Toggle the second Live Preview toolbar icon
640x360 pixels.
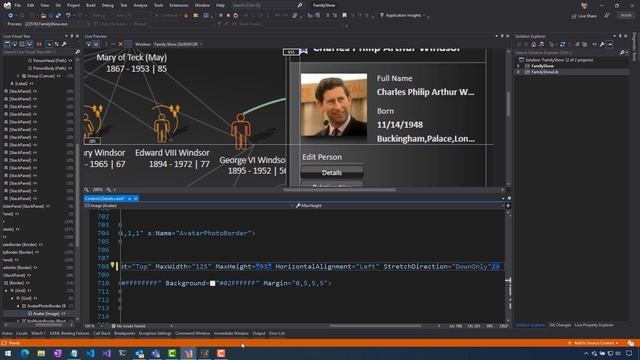click(96, 44)
